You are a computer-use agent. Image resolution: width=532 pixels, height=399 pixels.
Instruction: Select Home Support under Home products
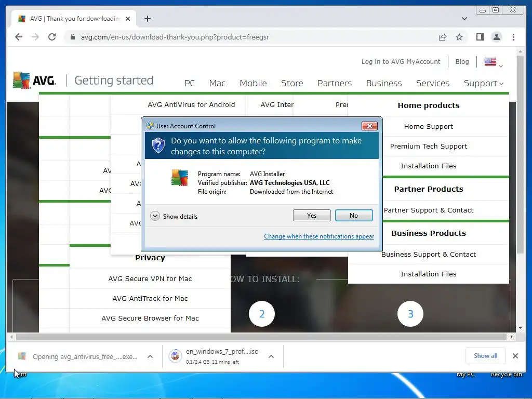tap(429, 127)
